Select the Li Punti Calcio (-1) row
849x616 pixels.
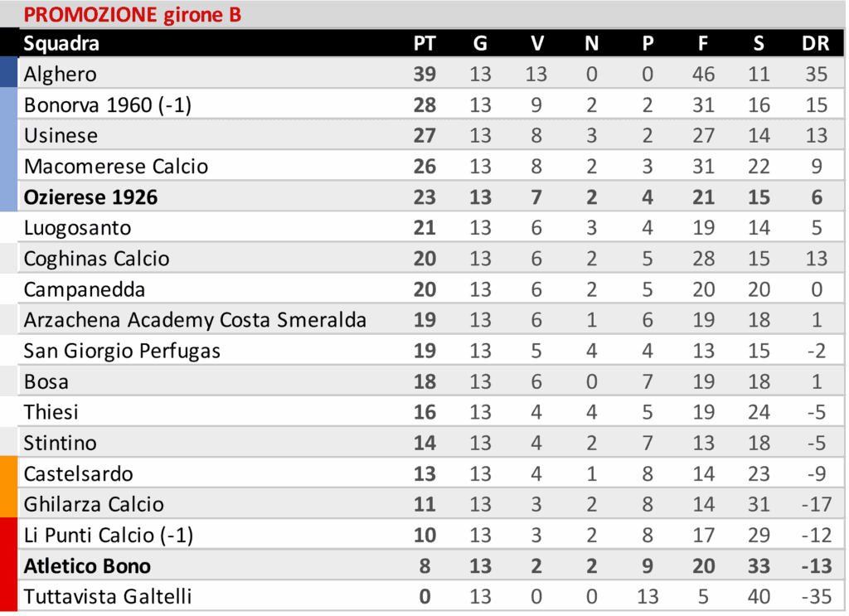pos(108,536)
